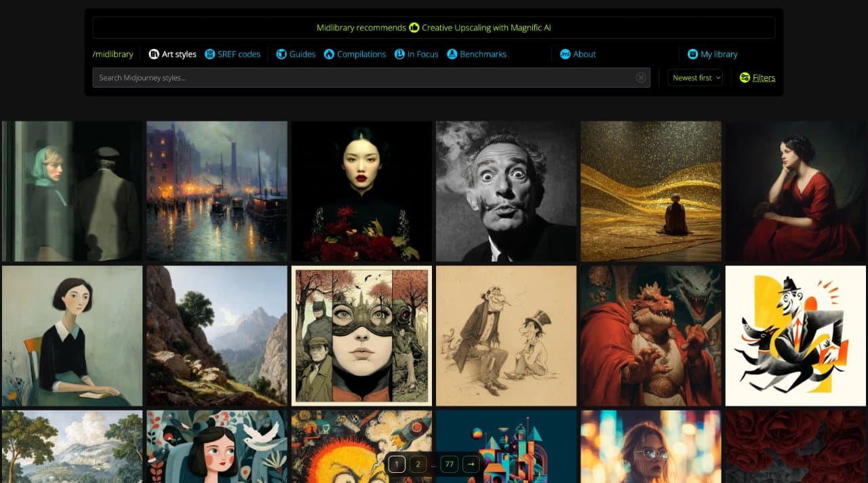Open red dragon creature artwork
The height and width of the screenshot is (483, 868).
click(651, 336)
